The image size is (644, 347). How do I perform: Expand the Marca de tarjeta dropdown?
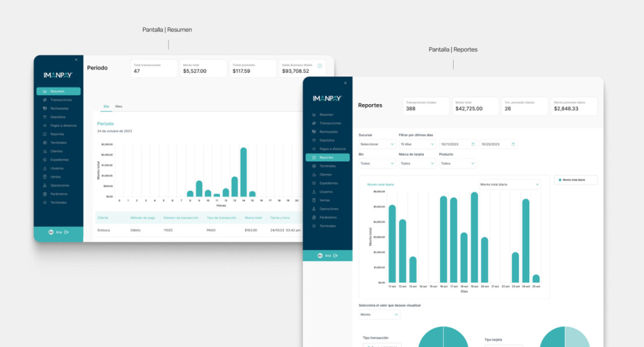(x=417, y=164)
